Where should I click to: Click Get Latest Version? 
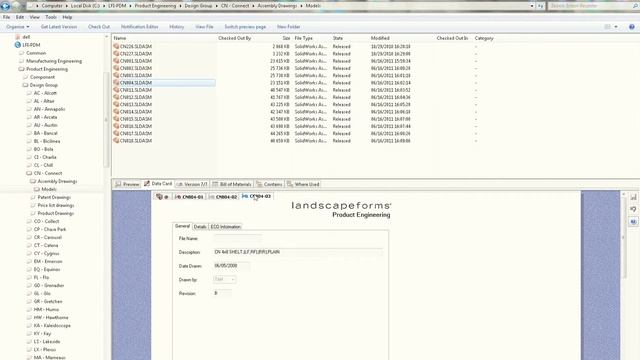[x=59, y=27]
